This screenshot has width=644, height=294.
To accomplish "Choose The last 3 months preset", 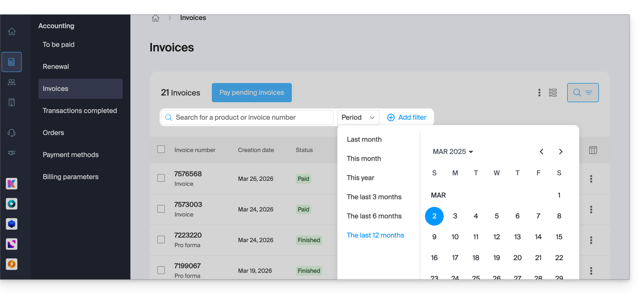I will 374,197.
